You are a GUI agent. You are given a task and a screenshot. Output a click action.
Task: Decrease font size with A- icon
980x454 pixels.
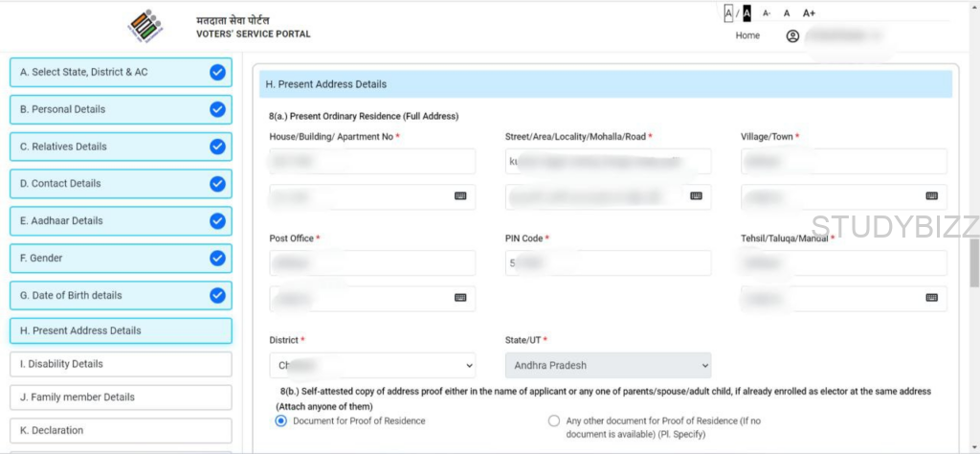tap(767, 13)
